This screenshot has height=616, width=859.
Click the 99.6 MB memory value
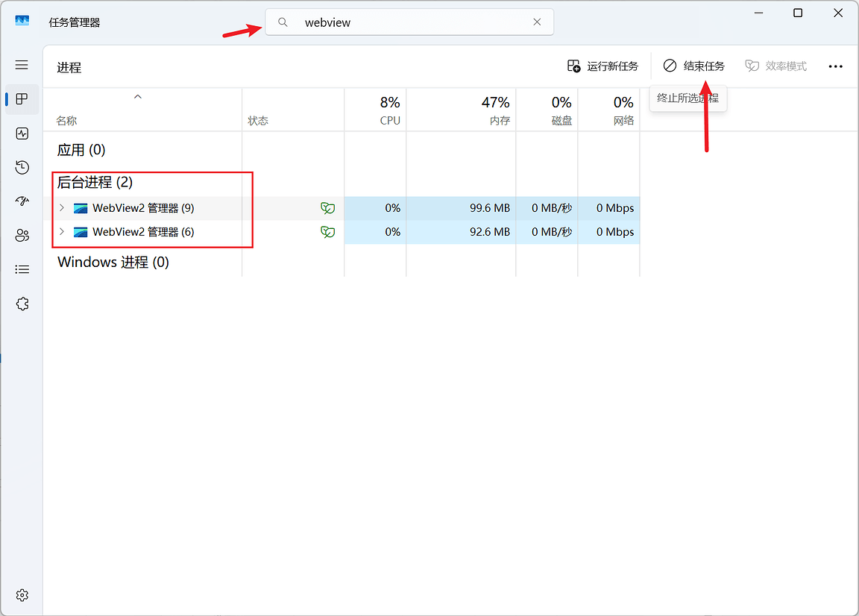tap(490, 208)
